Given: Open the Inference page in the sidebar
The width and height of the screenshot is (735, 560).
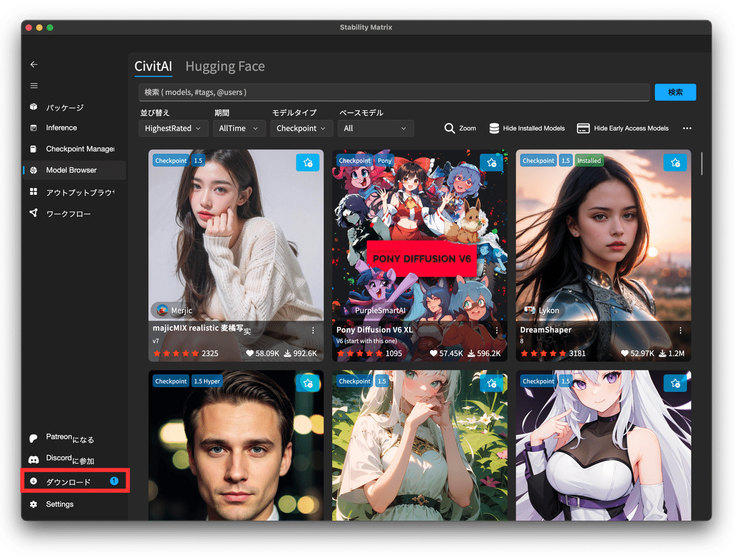Looking at the screenshot, I should [x=73, y=128].
